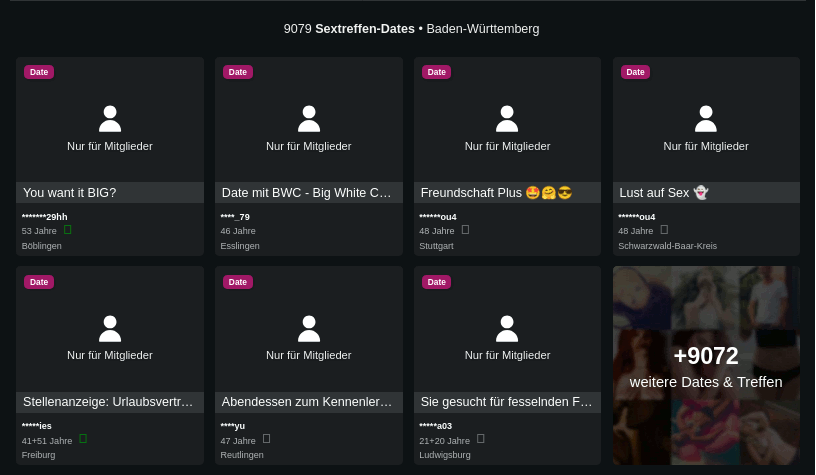816x475 pixels.
Task: Open the 'Stellenanzeige: Urlaubsvertr…' listing
Action: [108, 402]
